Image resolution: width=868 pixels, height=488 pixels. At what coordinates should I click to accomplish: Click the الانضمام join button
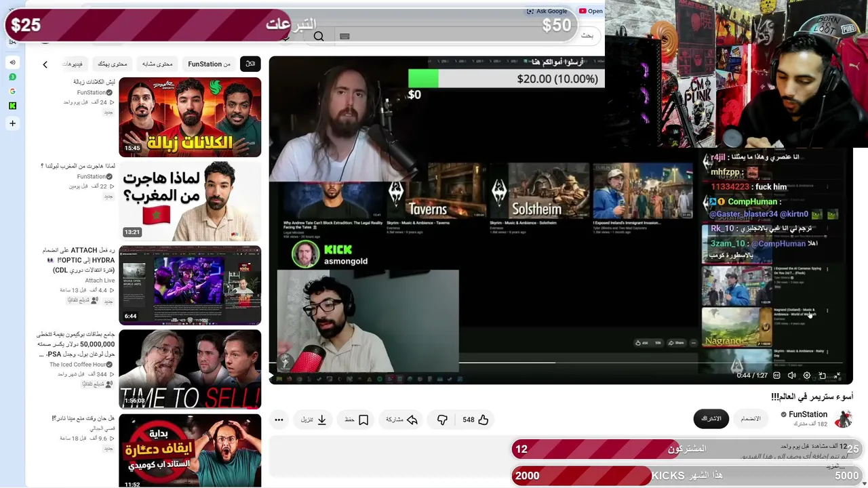tap(751, 419)
